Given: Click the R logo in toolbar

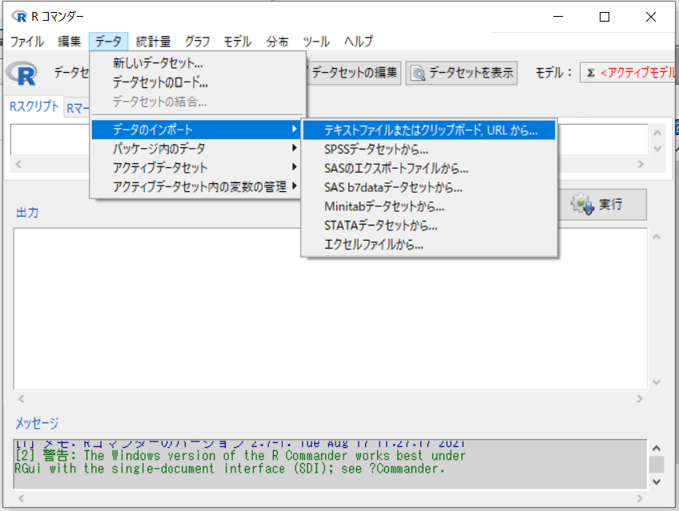Looking at the screenshot, I should [x=23, y=73].
